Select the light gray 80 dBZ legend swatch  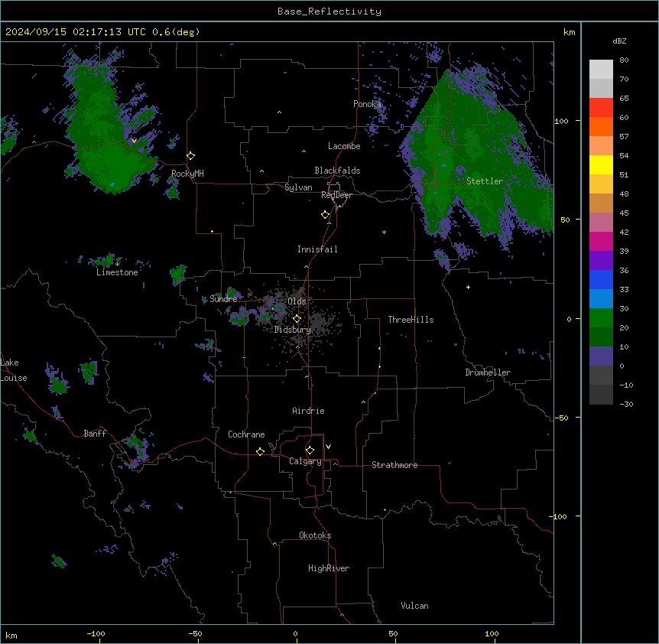(601, 70)
